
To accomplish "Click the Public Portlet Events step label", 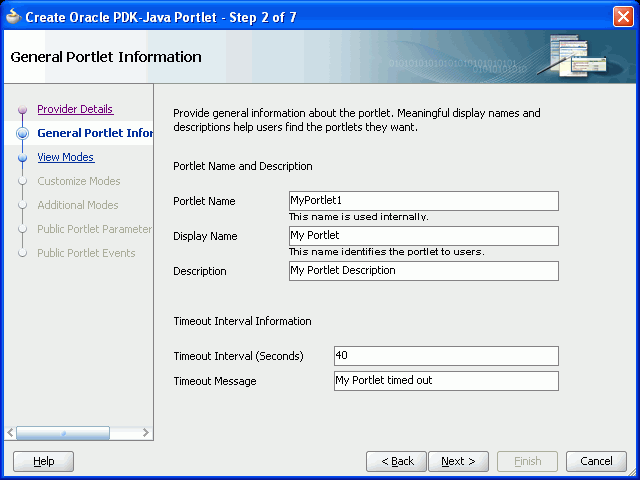I will [86, 253].
